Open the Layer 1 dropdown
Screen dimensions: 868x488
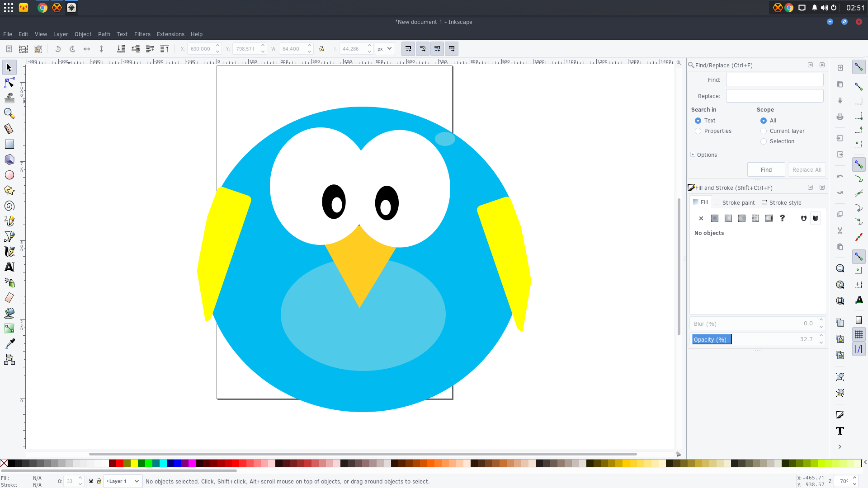click(123, 481)
